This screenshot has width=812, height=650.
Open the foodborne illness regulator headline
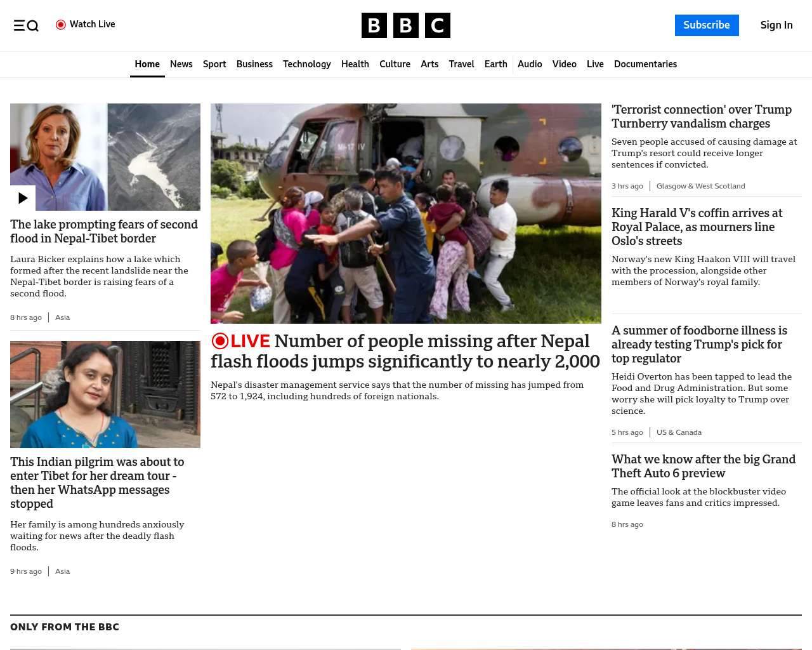[699, 345]
